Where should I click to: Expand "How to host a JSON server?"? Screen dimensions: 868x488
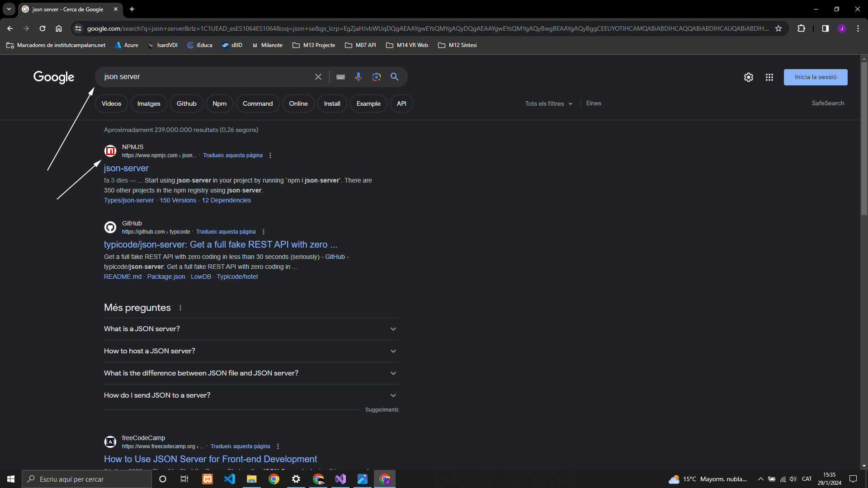coord(251,351)
